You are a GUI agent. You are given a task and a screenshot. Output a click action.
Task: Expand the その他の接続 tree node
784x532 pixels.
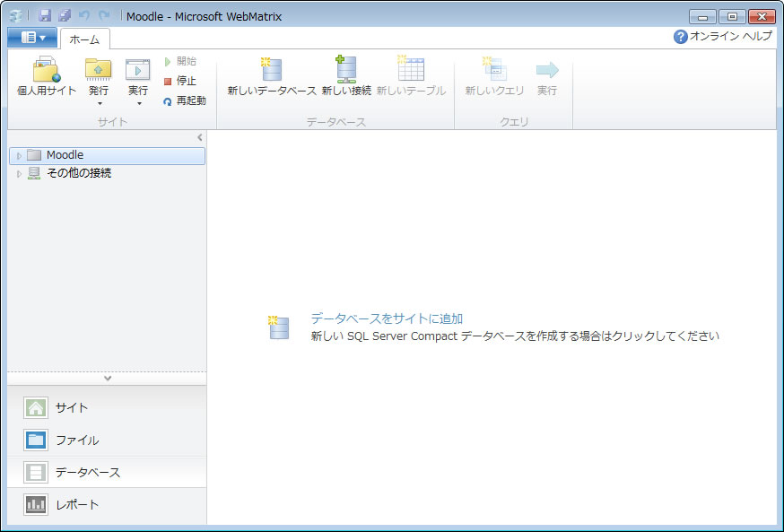click(x=19, y=174)
